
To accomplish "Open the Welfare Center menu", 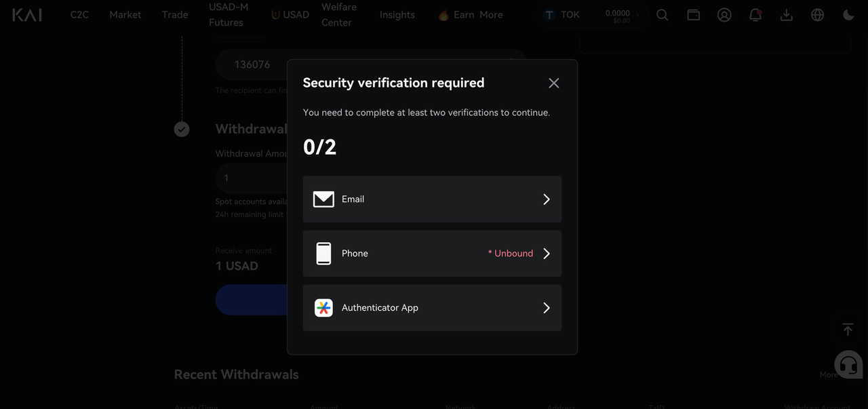I will [339, 14].
